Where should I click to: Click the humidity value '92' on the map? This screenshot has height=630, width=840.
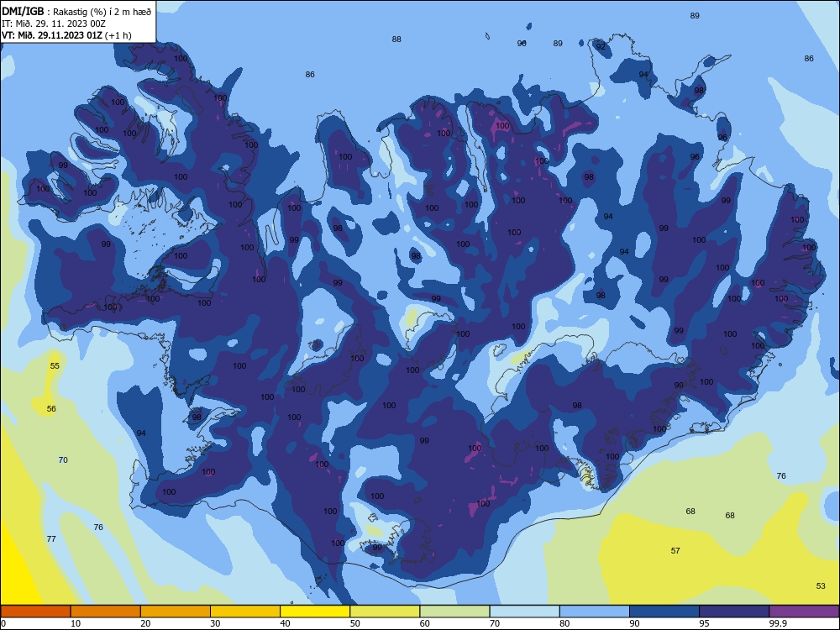(601, 46)
